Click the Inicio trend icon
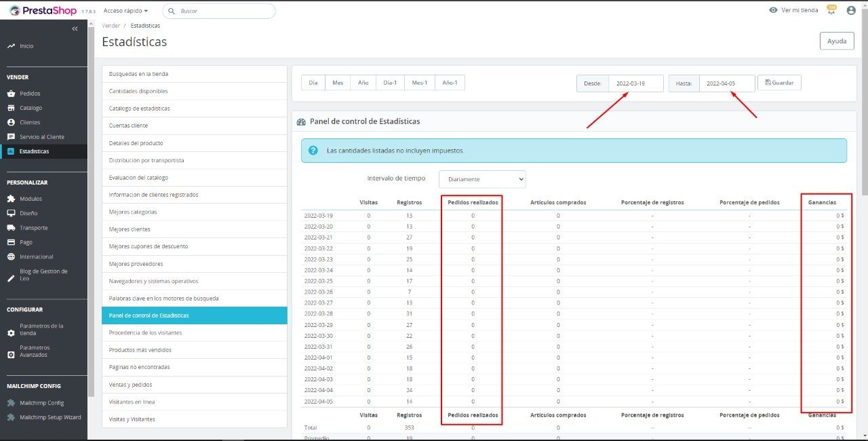Viewport: 868px width, 441px height. pos(11,46)
